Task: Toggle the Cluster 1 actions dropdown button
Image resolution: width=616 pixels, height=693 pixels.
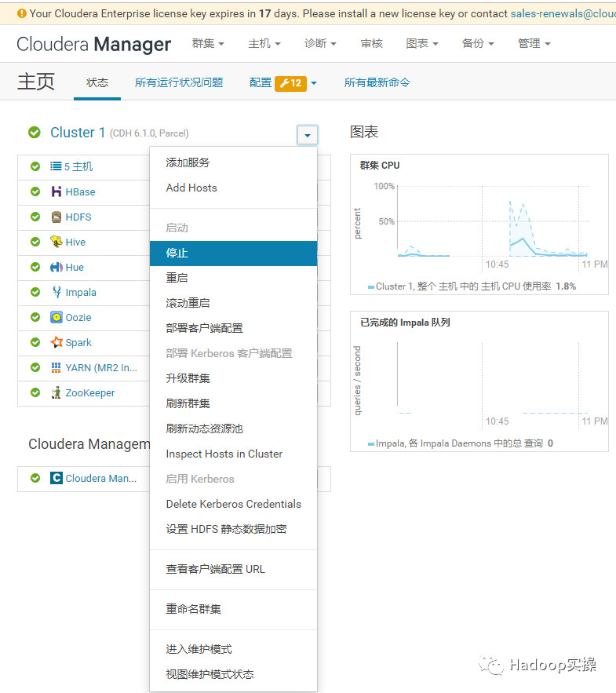Action: click(x=307, y=135)
